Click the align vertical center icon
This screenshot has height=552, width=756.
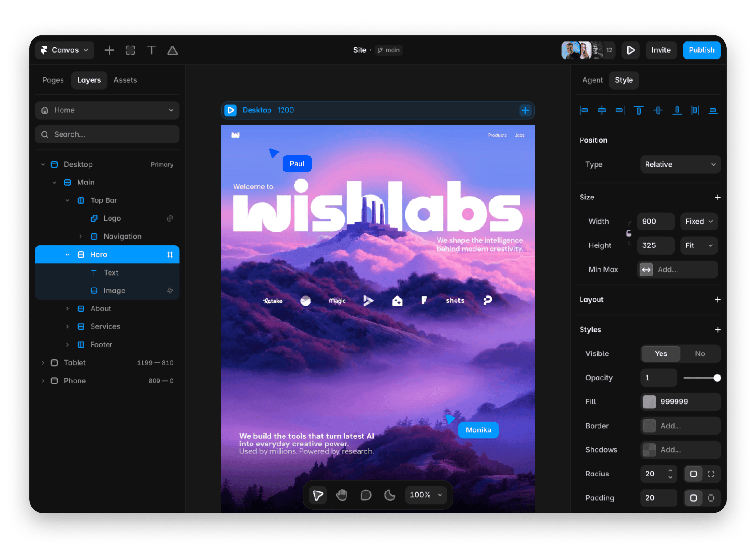658,110
